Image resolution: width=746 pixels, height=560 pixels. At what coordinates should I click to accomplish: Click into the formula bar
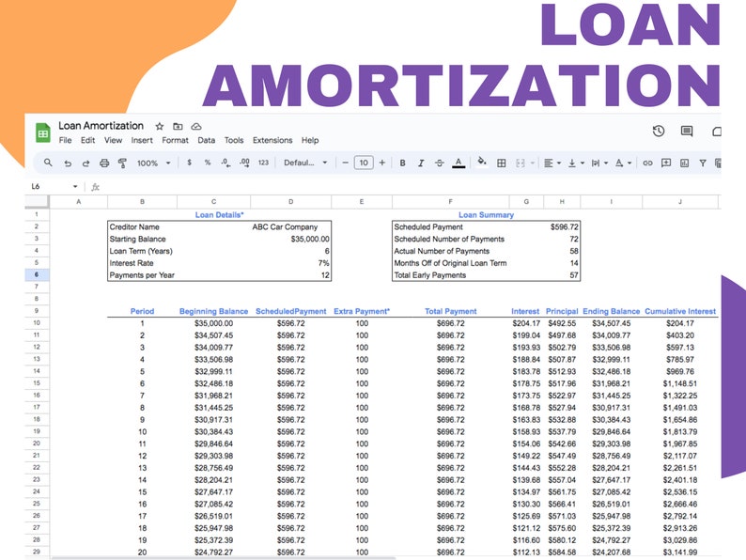pyautogui.click(x=409, y=186)
